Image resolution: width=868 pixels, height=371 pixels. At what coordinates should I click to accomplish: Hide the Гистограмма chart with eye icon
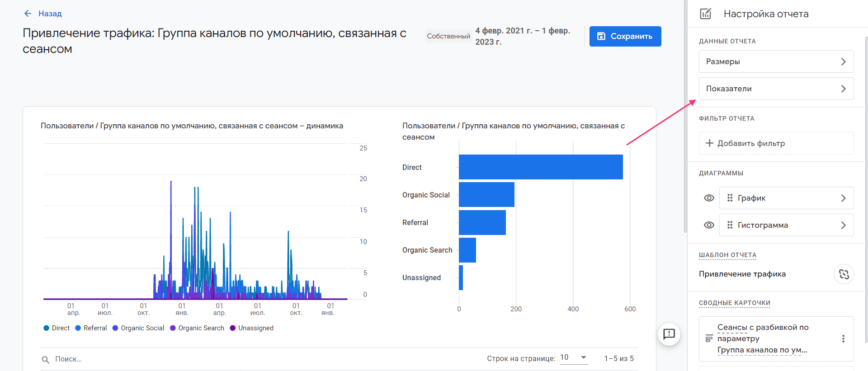[709, 225]
